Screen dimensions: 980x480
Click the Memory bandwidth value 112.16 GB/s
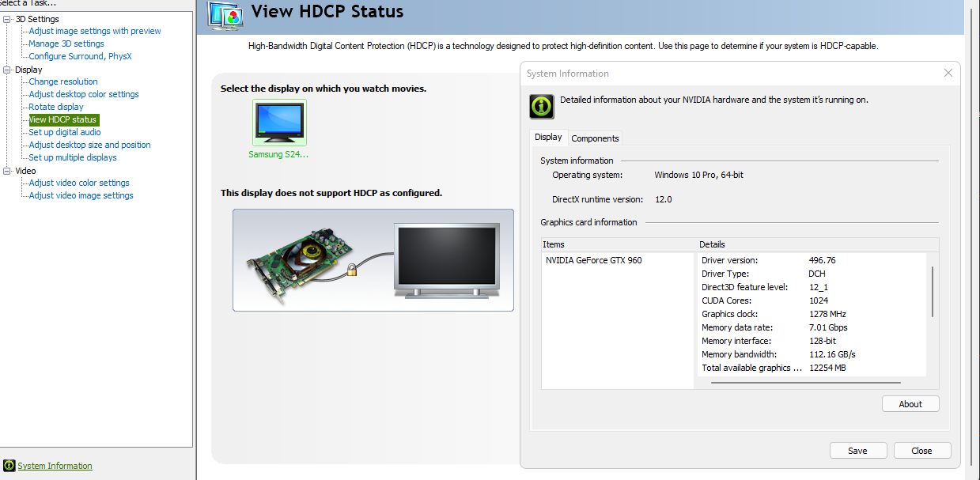[x=832, y=354]
